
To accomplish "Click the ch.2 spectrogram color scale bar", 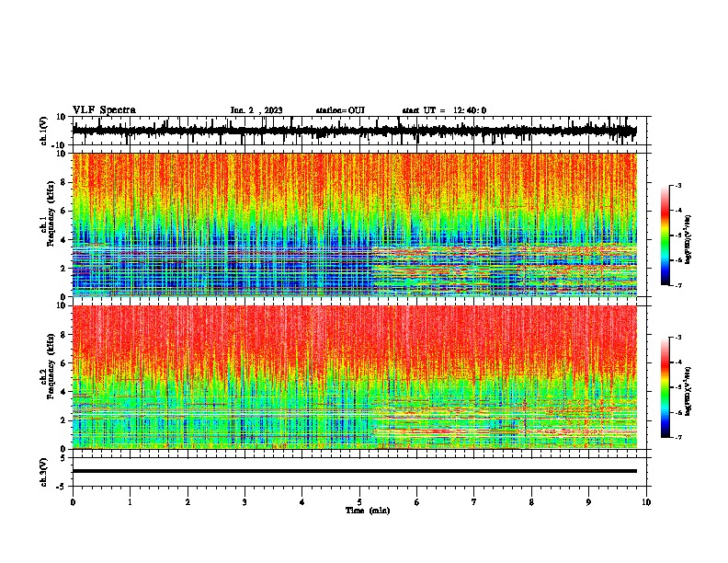I will click(665, 387).
